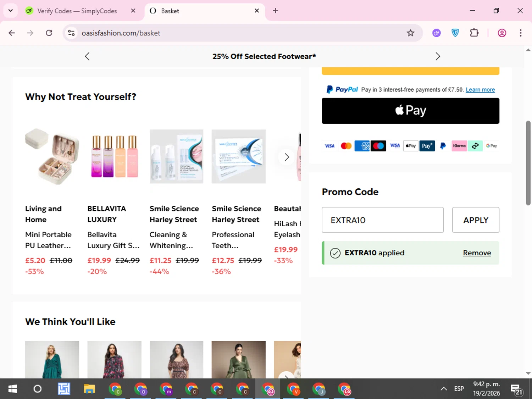The width and height of the screenshot is (532, 399).
Task: Open the taskbar clock and date
Action: pyautogui.click(x=486, y=389)
